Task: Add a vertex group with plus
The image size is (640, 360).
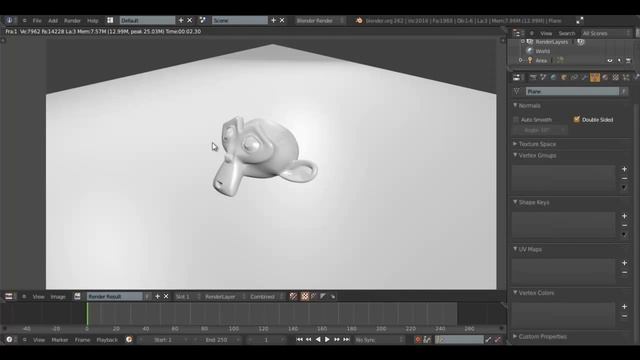Action: (624, 169)
